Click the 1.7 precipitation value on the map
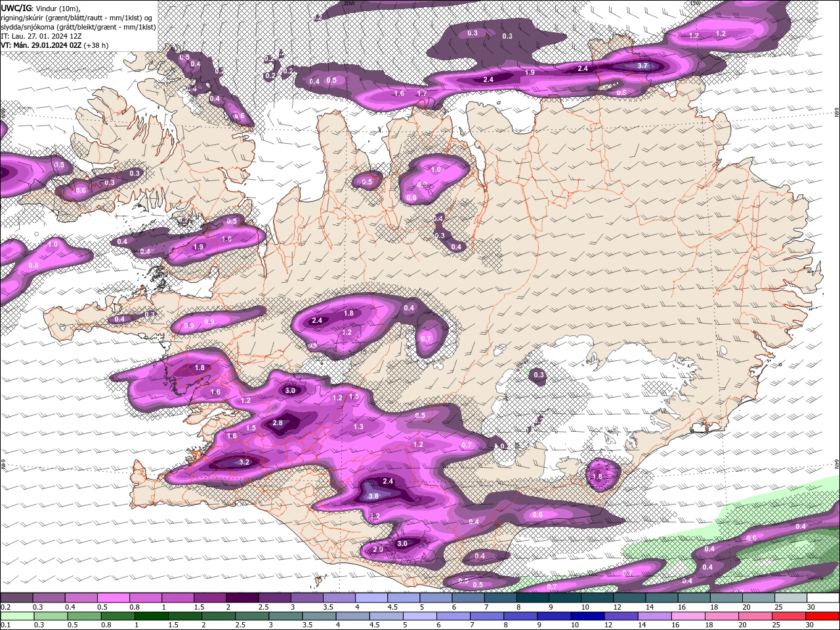Image resolution: width=840 pixels, height=630 pixels. (422, 93)
